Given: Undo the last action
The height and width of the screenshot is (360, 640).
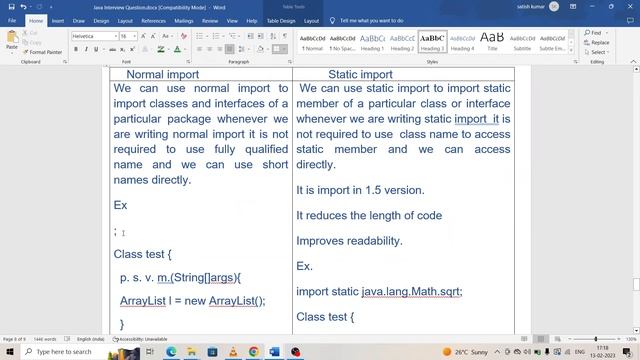Looking at the screenshot, I should (x=23, y=7).
